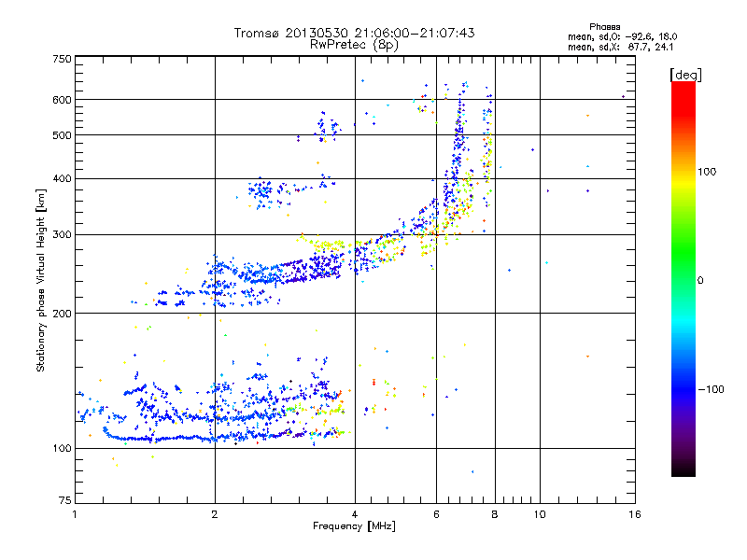
Task: Click the y-axis '300' tick label
Action: tap(62, 235)
